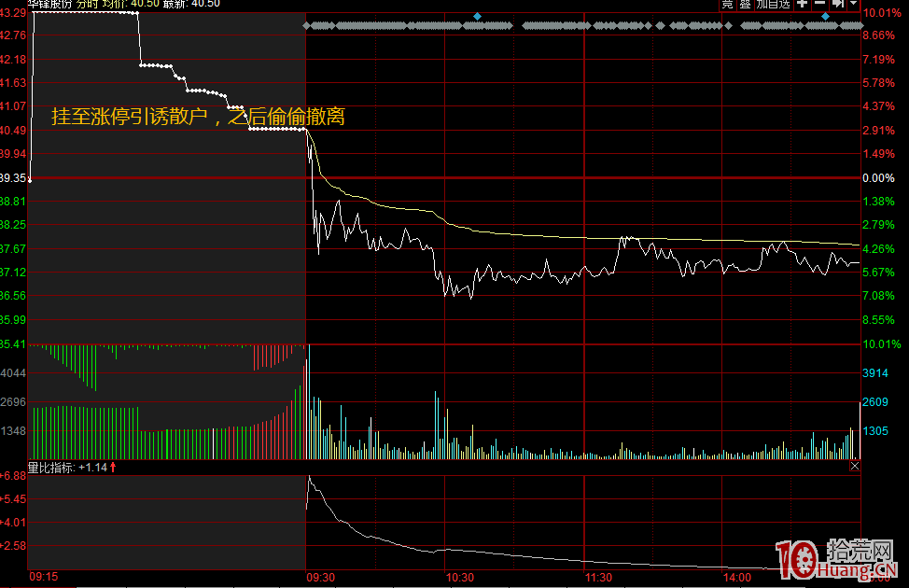Click the 最新: 40.50 latest price readout

192,4
